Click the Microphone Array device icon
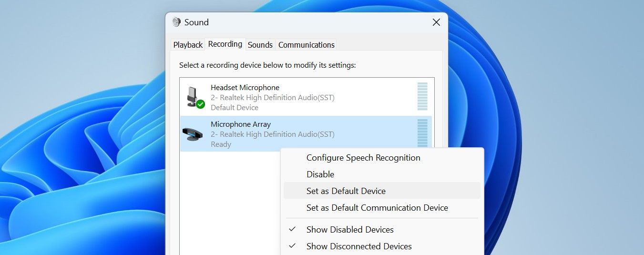 [x=193, y=133]
